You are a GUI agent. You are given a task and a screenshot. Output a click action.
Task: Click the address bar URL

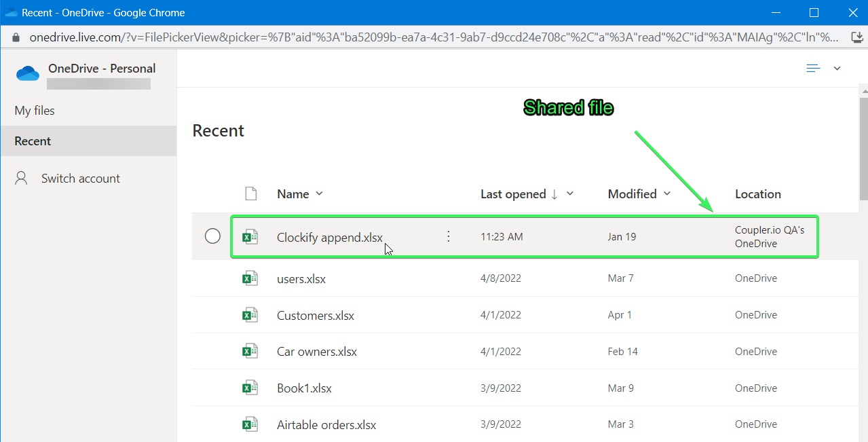434,37
